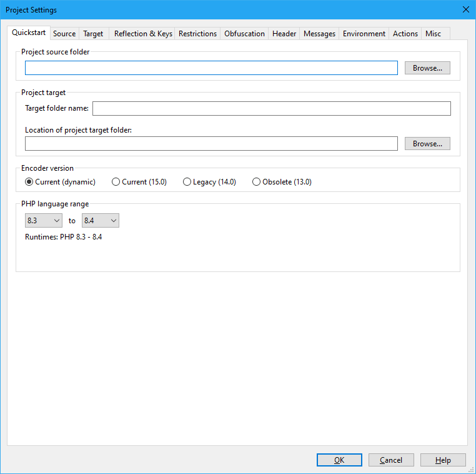Select Legacy (14.0) encoder version
The width and height of the screenshot is (476, 474).
[x=187, y=182]
